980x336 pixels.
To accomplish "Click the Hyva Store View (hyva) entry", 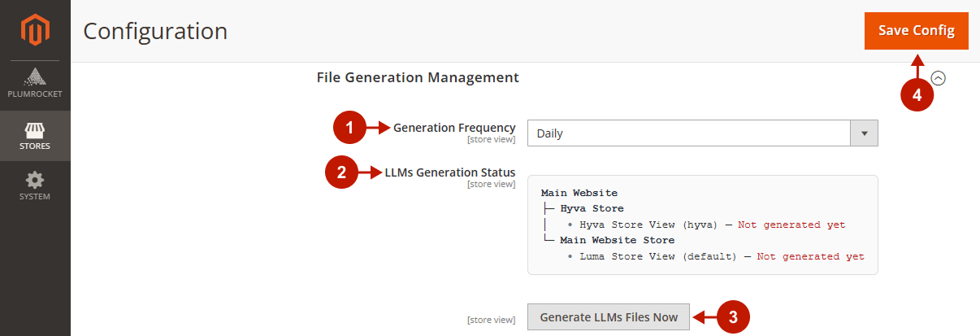I will tap(646, 225).
